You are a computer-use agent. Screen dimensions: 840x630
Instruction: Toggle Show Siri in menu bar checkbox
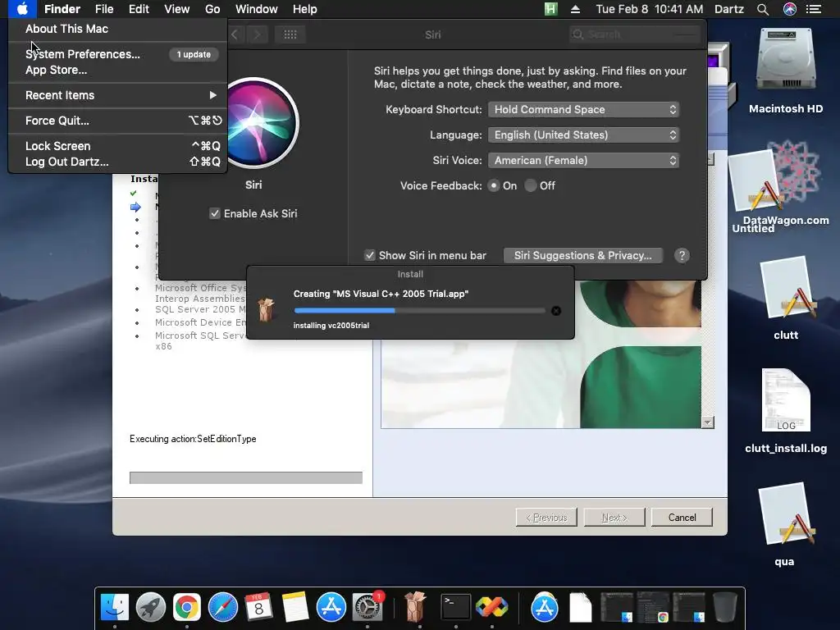[x=370, y=256]
